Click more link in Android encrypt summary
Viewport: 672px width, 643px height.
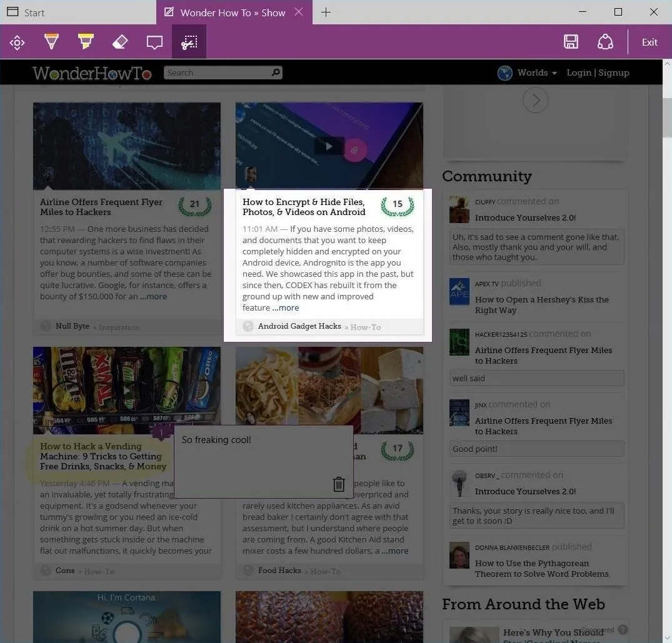pos(286,307)
